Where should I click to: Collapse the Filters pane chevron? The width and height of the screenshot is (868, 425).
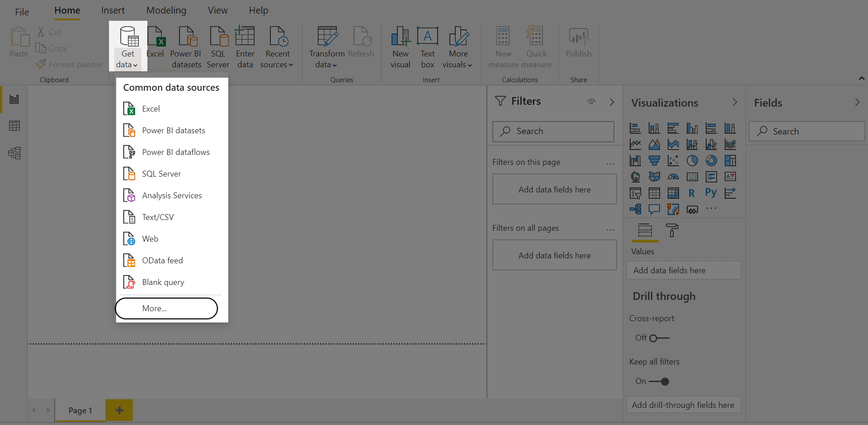(612, 102)
